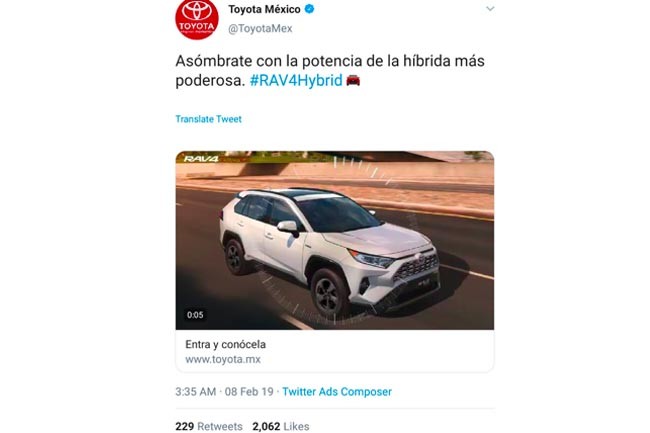Open the 3:35 AM timestamp
Viewport: 650px width, 433px height.
[x=196, y=392]
